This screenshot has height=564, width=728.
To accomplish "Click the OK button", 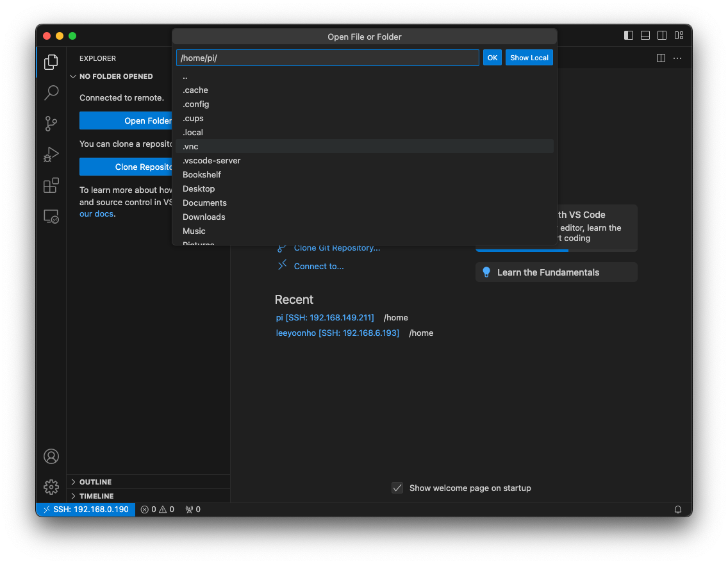I will click(492, 58).
